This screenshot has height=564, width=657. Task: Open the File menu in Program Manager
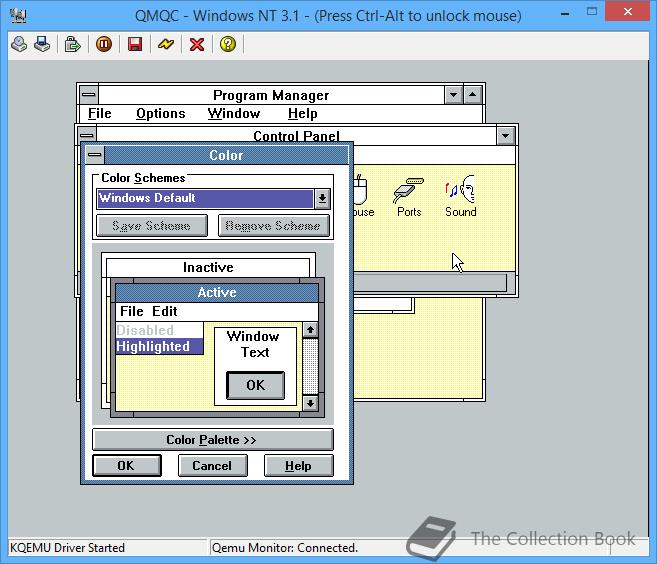[100, 114]
